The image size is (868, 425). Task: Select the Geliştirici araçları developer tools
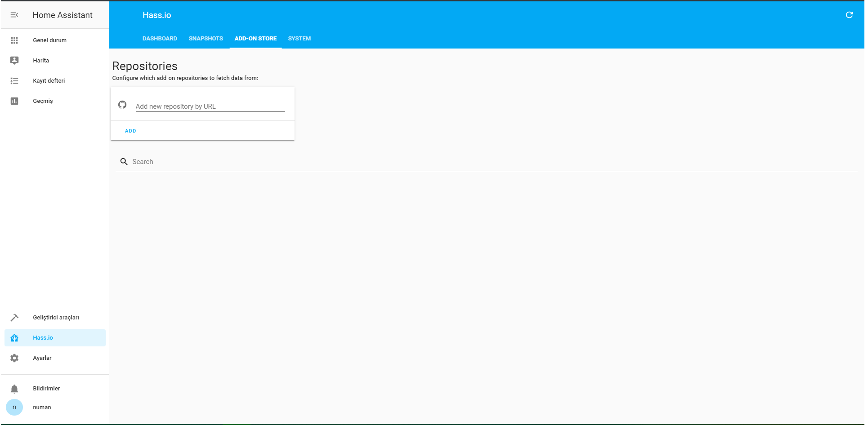point(56,317)
